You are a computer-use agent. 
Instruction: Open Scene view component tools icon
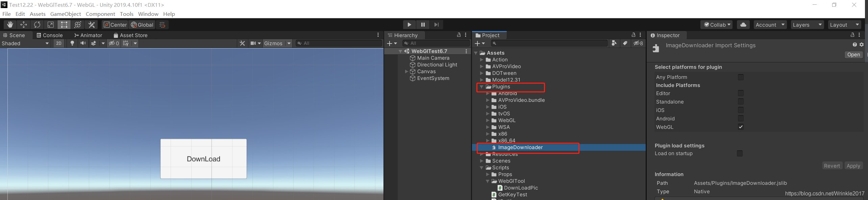coord(242,43)
